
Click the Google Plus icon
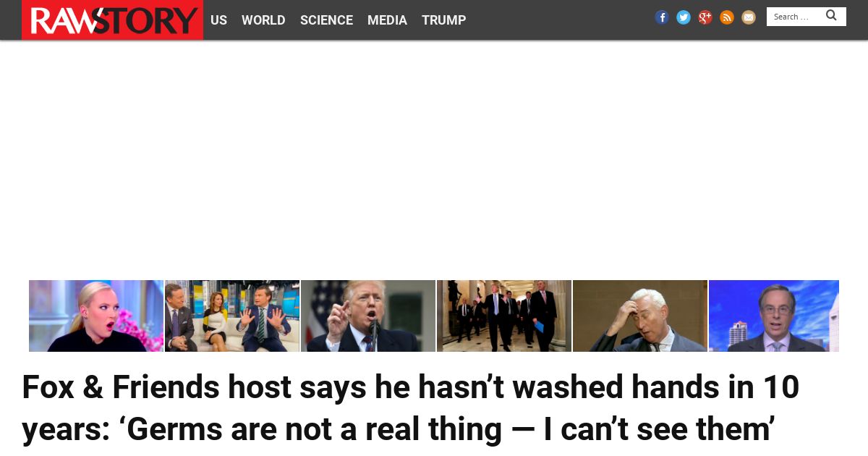click(x=705, y=17)
